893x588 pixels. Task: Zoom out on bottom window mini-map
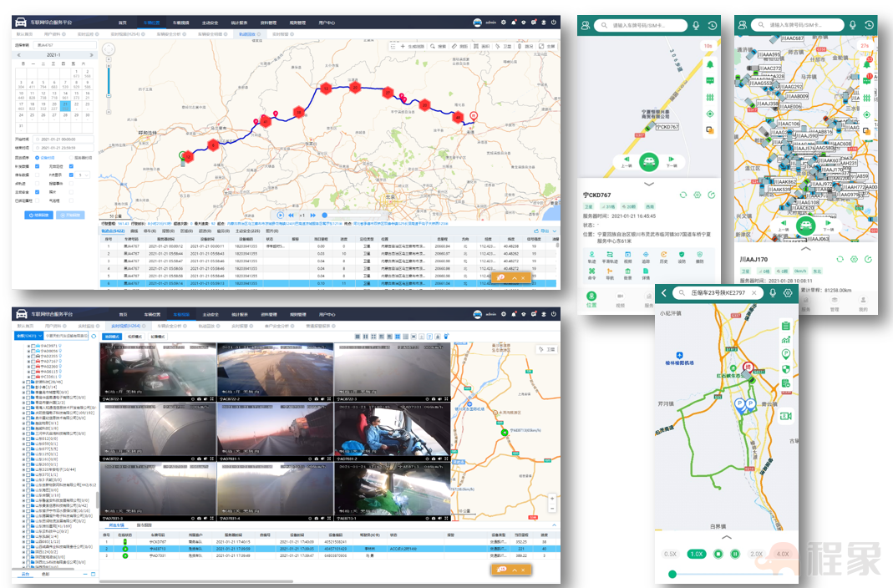pyautogui.click(x=552, y=508)
